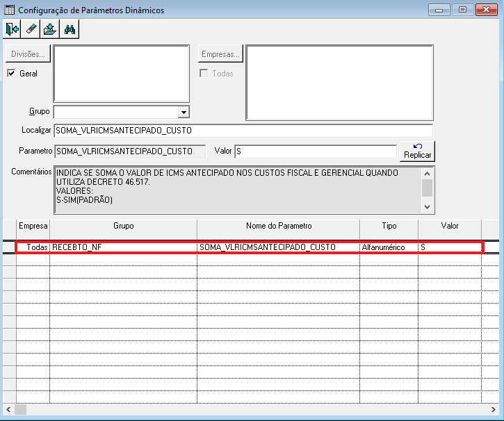The height and width of the screenshot is (421, 504).
Task: Click the divisions list box
Action: [122, 74]
